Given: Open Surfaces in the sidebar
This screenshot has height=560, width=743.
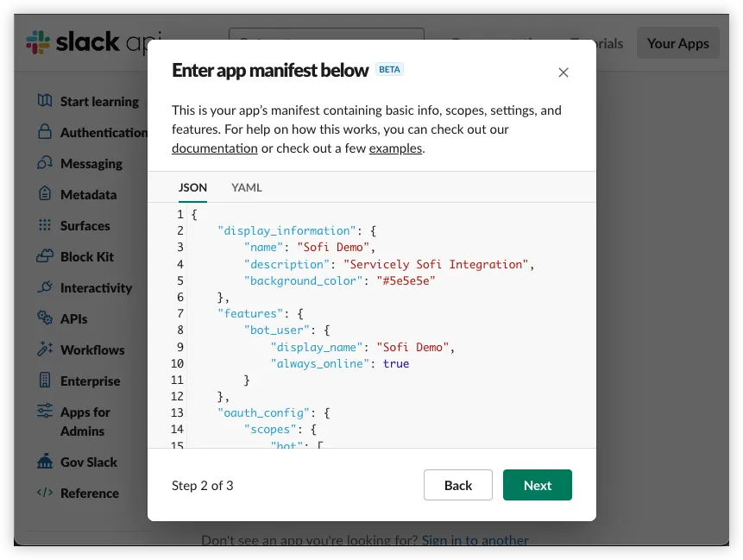Looking at the screenshot, I should (x=85, y=225).
